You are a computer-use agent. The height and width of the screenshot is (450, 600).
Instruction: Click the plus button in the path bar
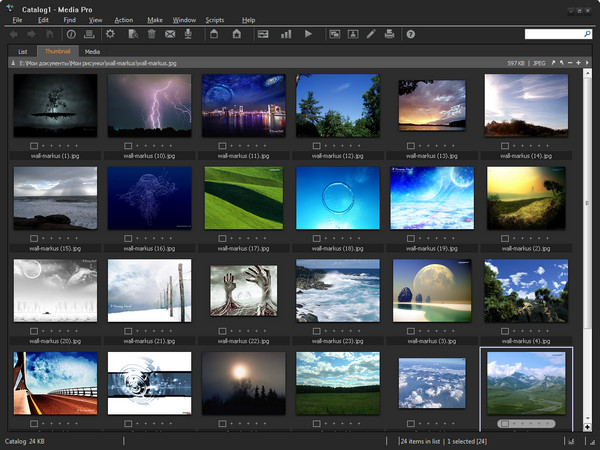[x=577, y=62]
